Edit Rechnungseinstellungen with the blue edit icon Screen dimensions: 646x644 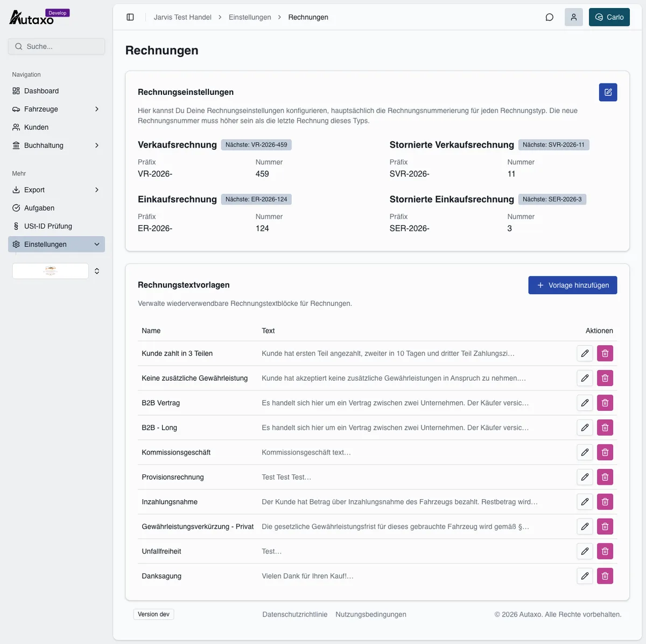(x=608, y=92)
